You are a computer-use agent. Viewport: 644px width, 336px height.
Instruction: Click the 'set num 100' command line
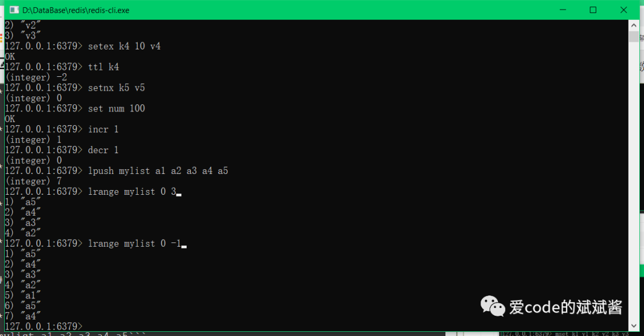click(x=75, y=108)
